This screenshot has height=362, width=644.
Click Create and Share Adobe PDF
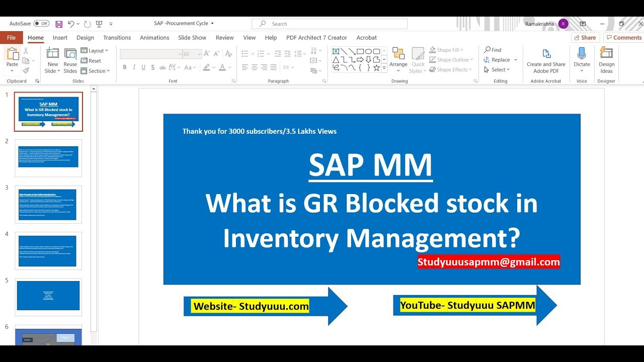pyautogui.click(x=546, y=60)
